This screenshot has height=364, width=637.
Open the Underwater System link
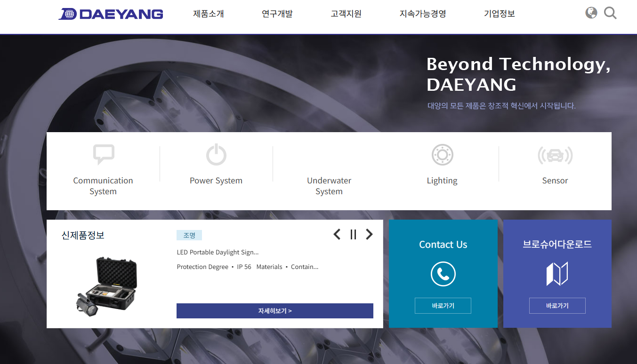[x=329, y=186]
